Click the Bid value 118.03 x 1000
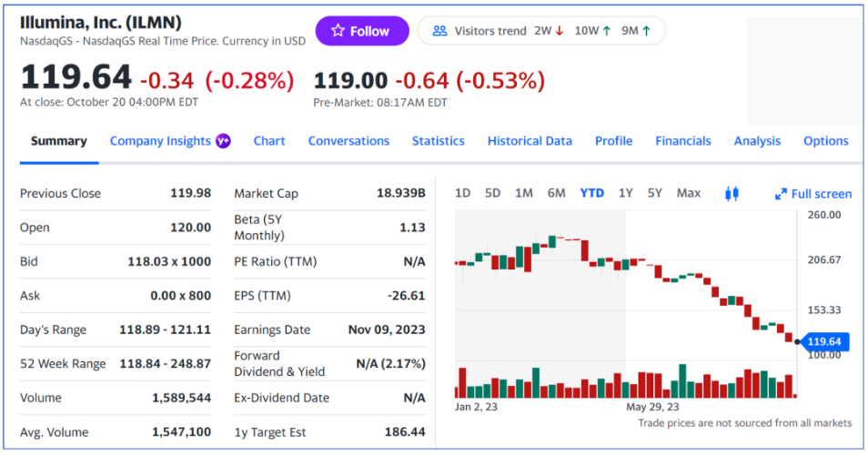Viewport: 868px width, 457px height. tap(169, 261)
